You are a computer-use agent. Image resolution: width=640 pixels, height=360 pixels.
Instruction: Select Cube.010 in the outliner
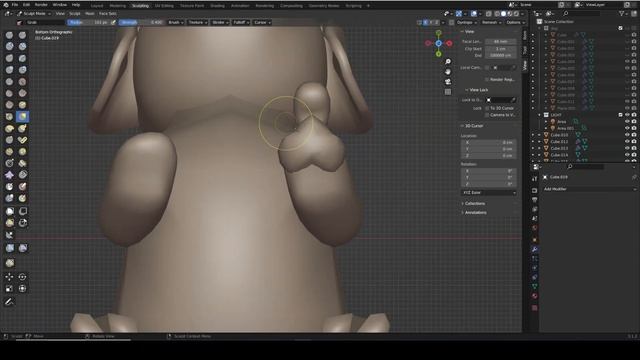pos(559,135)
